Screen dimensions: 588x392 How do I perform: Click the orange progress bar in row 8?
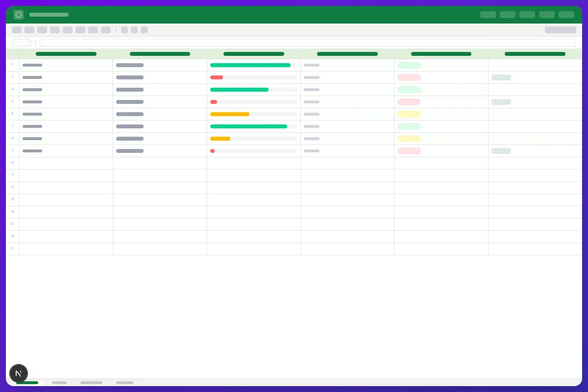(x=220, y=139)
